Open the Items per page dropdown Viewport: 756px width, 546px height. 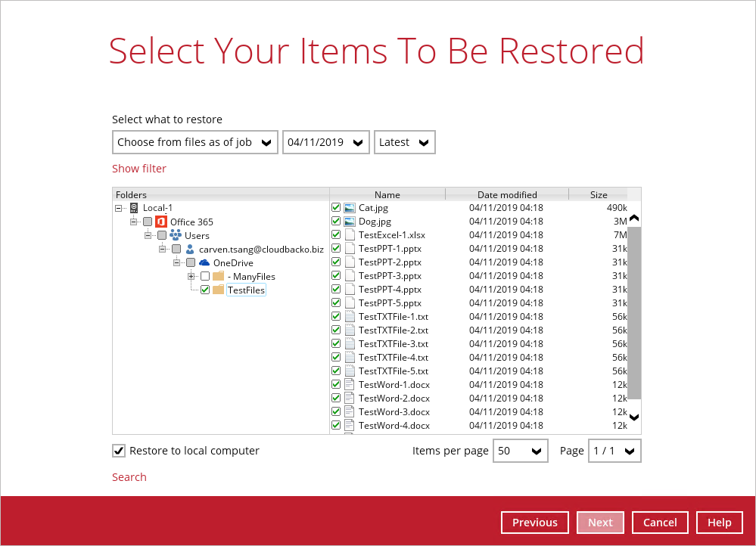pos(520,451)
